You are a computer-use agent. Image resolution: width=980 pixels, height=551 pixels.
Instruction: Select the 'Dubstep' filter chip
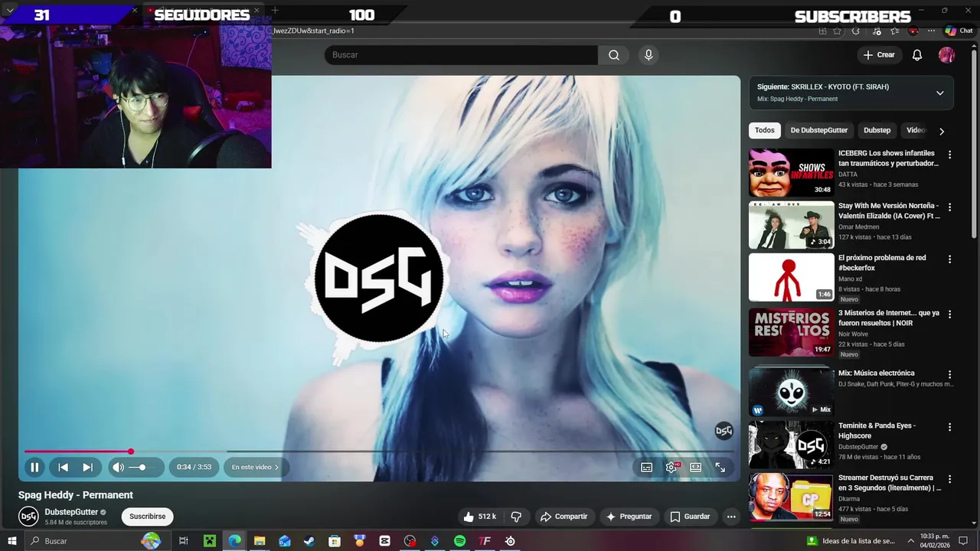(x=877, y=130)
